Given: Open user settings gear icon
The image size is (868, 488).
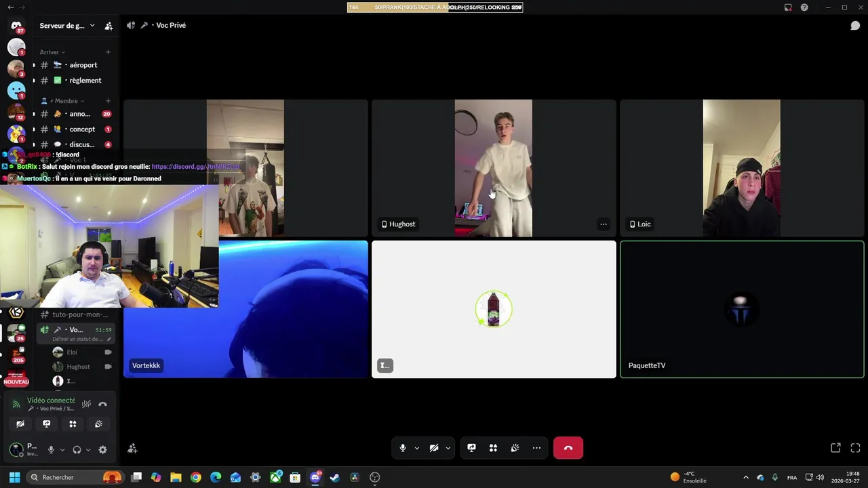Looking at the screenshot, I should pos(102,449).
